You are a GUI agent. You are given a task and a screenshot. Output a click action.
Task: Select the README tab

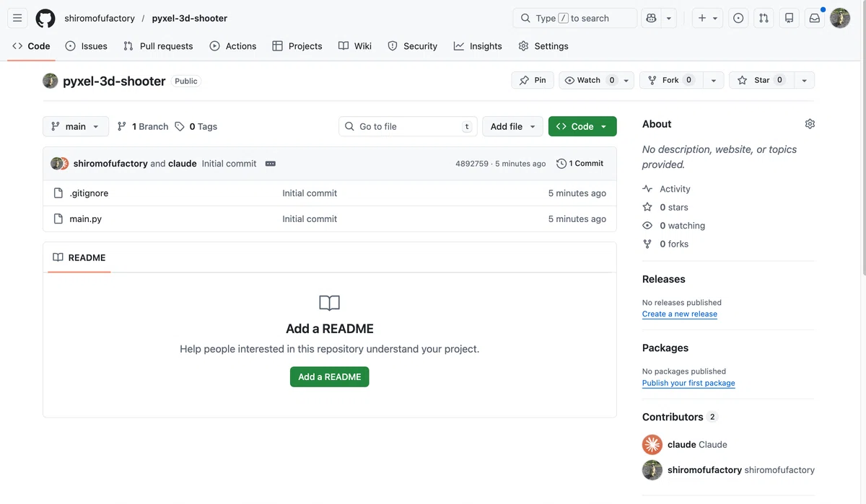(x=79, y=257)
